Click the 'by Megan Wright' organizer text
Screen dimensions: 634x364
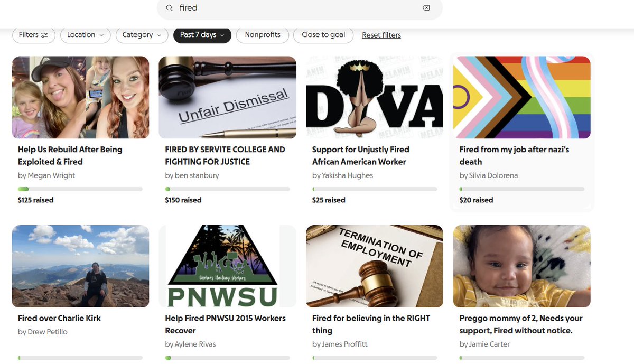click(x=46, y=175)
